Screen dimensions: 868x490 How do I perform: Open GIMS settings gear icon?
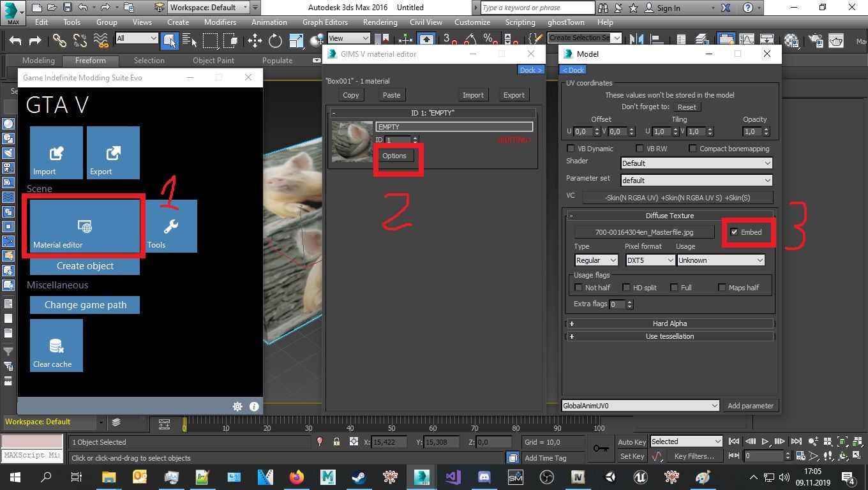[237, 406]
